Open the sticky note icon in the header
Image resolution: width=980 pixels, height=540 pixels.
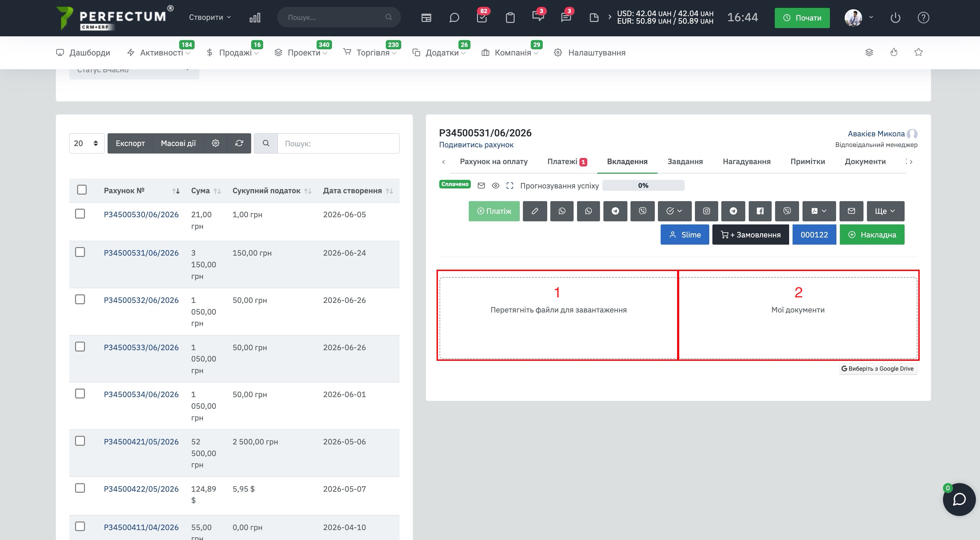(594, 17)
